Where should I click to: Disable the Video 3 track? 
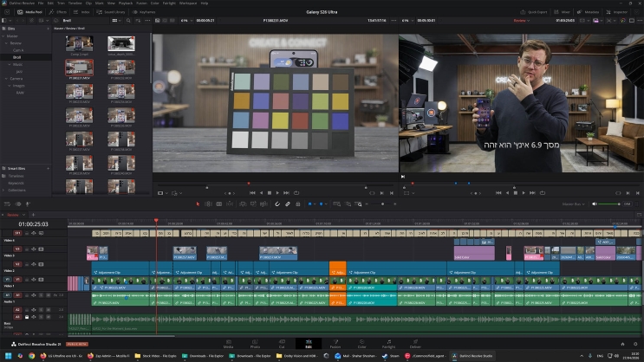pos(41,249)
